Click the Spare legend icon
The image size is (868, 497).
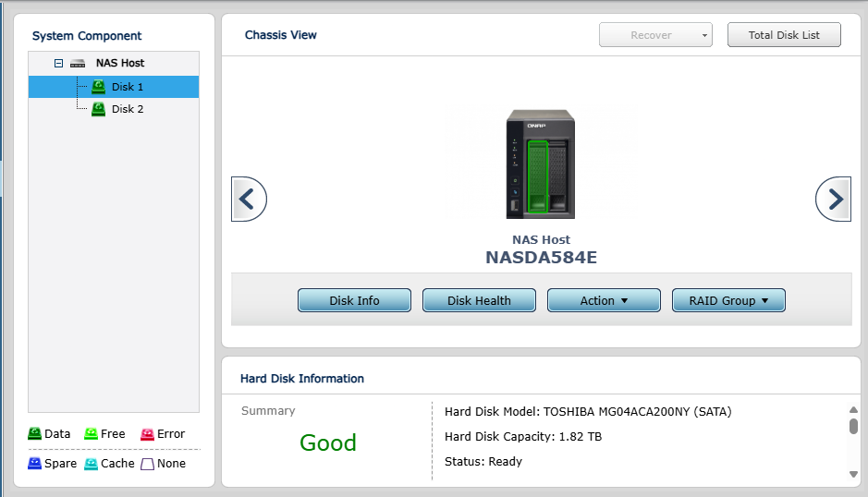(34, 463)
